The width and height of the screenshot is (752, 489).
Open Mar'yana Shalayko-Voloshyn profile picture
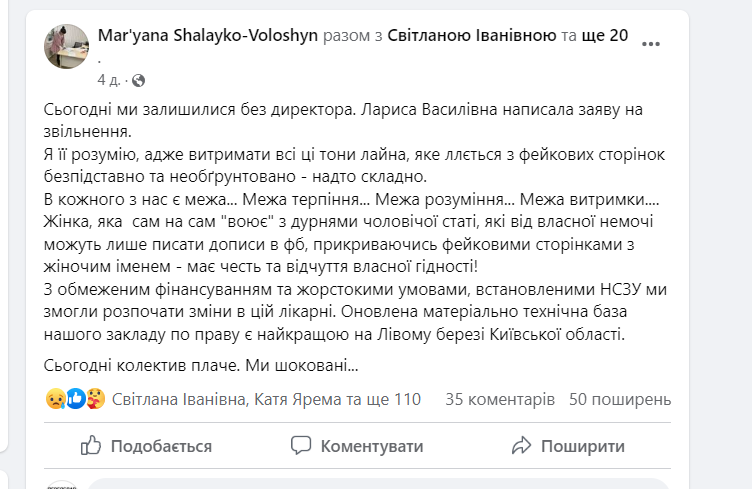coord(67,47)
